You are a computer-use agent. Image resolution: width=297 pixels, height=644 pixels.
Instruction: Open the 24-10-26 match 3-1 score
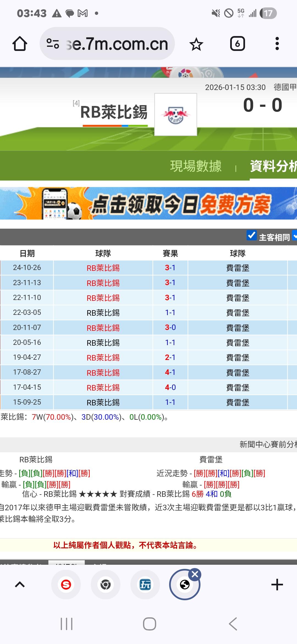[x=170, y=268]
